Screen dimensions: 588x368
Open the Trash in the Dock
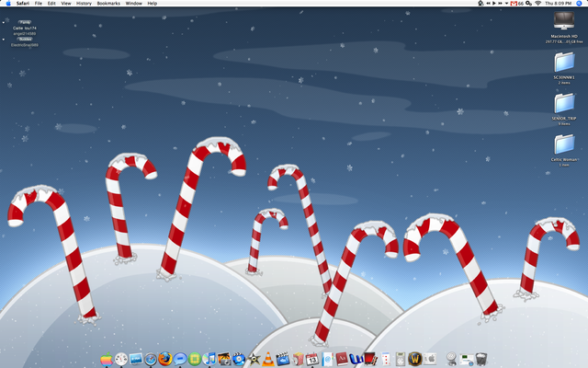(x=481, y=360)
